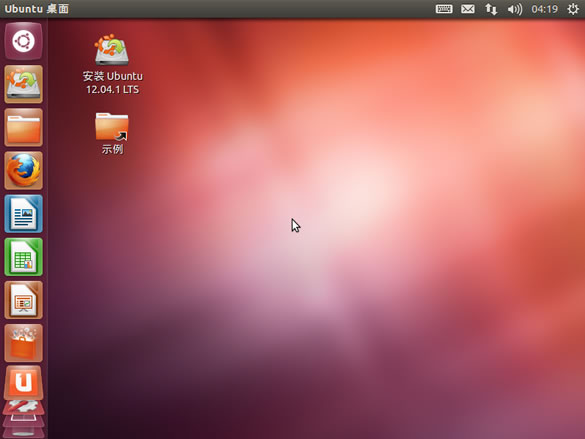
Task: Open LibreOffice Calc spreadsheet icon
Action: coord(24,257)
